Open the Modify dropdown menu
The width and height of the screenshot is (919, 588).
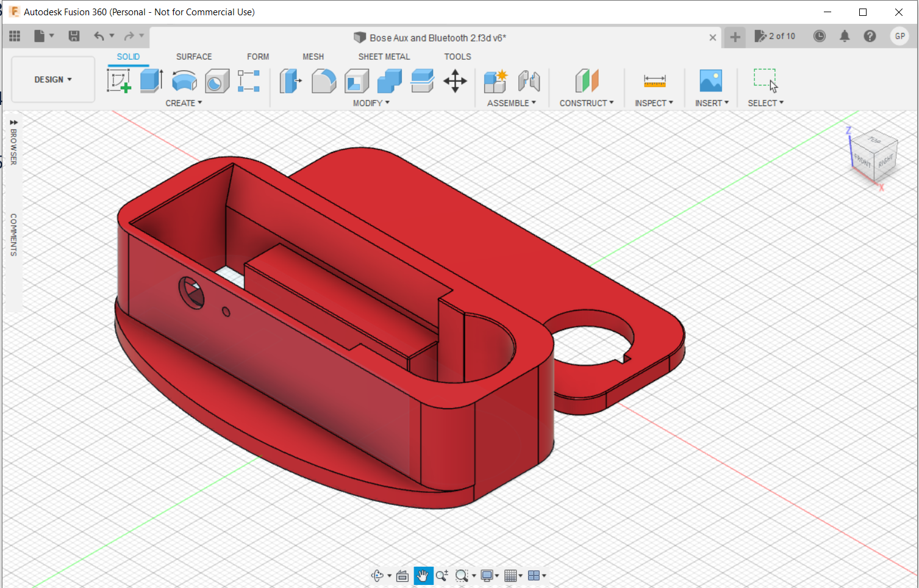(370, 102)
